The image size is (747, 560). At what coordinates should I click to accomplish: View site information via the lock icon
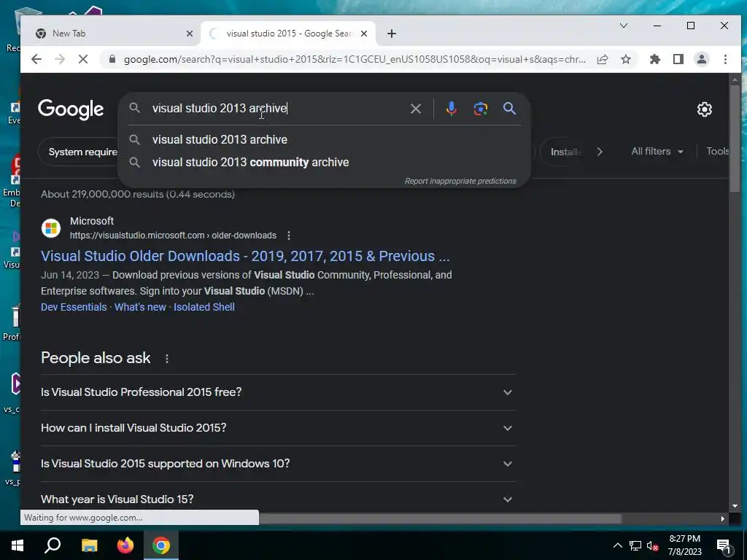tap(112, 59)
